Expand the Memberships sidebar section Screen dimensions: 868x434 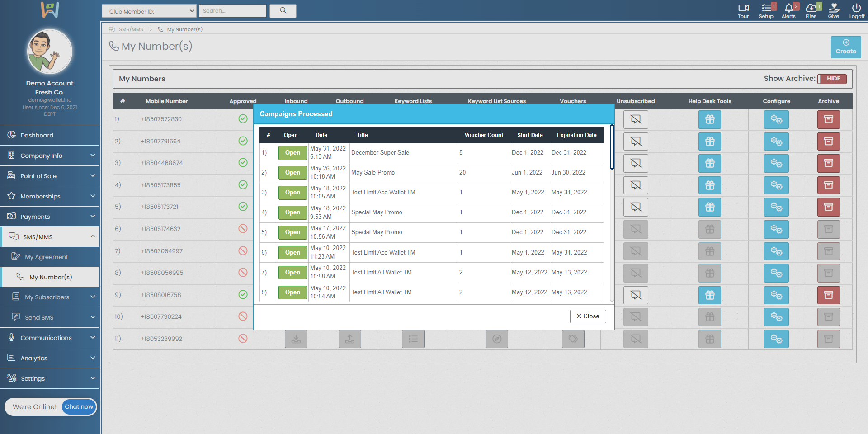pyautogui.click(x=50, y=196)
